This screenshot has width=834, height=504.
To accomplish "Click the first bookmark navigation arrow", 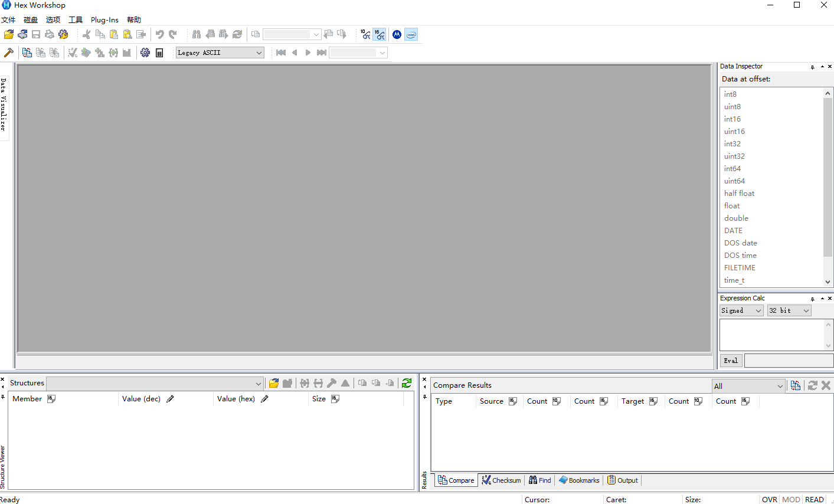I will pyautogui.click(x=281, y=53).
